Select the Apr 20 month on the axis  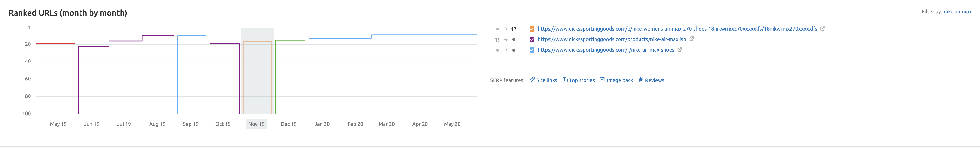click(x=420, y=124)
